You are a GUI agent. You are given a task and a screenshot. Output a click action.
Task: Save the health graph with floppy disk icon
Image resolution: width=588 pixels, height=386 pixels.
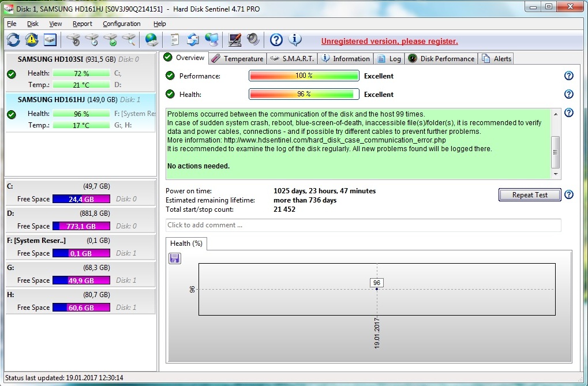pos(175,258)
